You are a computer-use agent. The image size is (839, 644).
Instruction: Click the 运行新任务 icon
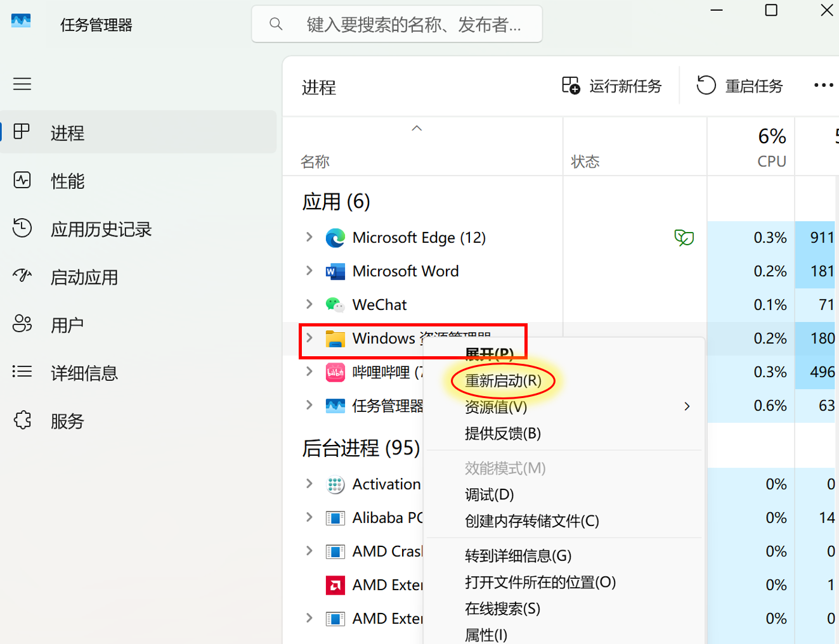(571, 85)
